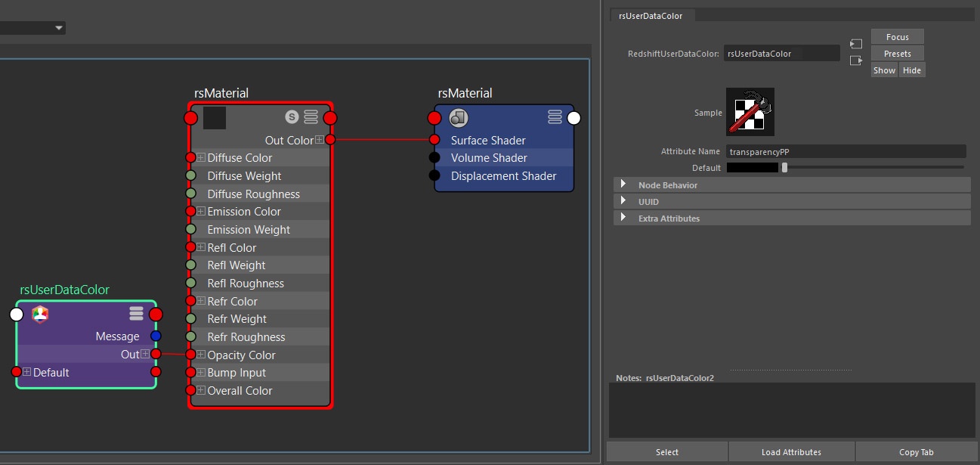Image resolution: width=980 pixels, height=465 pixels.
Task: Click the Sample checker preview swatch
Action: point(750,112)
